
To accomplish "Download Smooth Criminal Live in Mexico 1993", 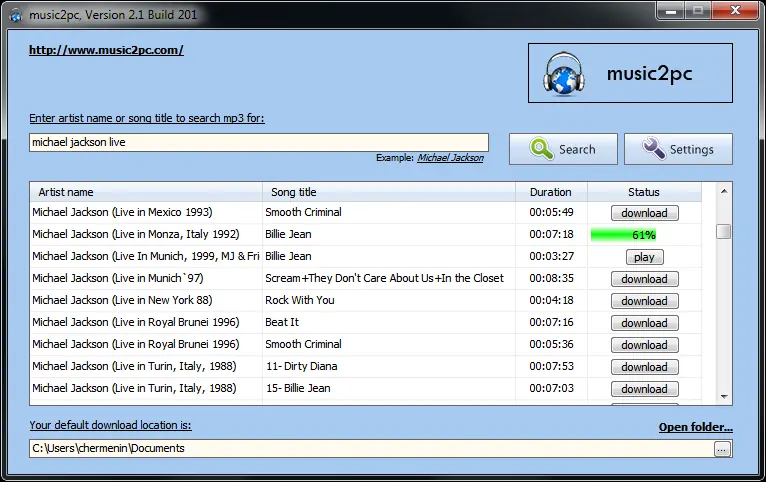I will click(x=644, y=213).
